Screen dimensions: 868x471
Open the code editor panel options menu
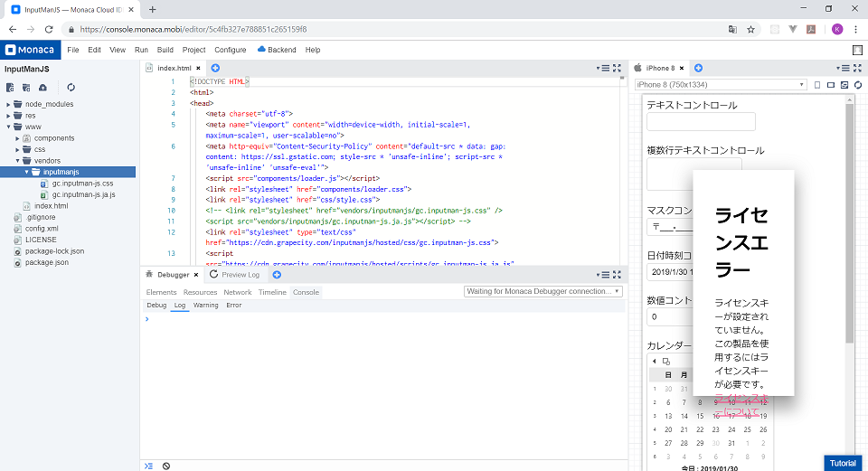(603, 68)
